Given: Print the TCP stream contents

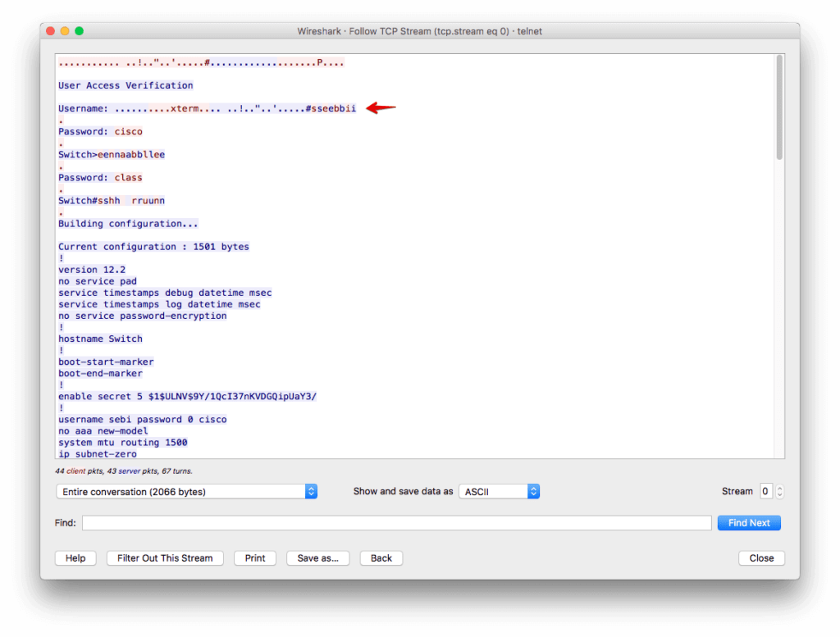Looking at the screenshot, I should click(254, 557).
